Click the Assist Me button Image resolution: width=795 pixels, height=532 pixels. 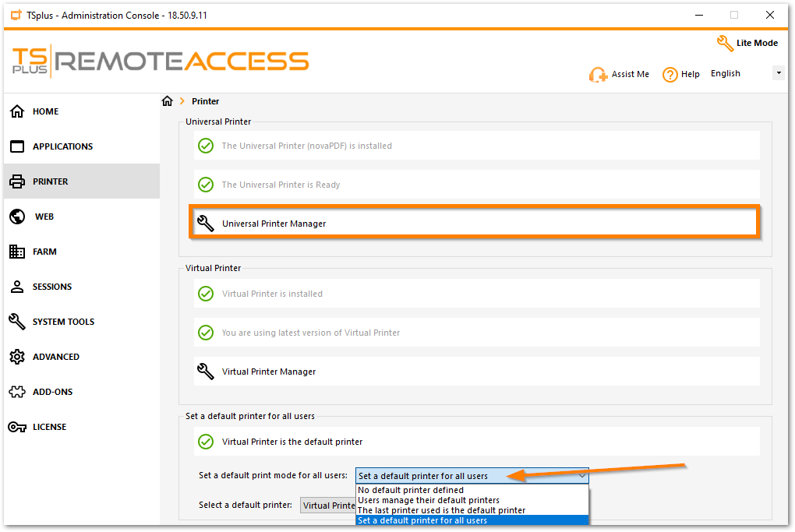pos(620,74)
